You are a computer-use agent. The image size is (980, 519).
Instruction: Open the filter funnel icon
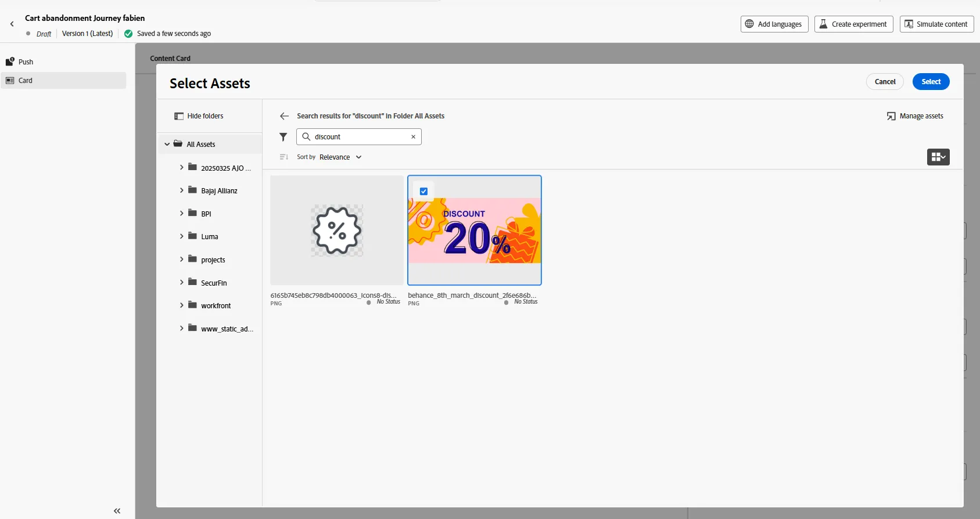283,137
